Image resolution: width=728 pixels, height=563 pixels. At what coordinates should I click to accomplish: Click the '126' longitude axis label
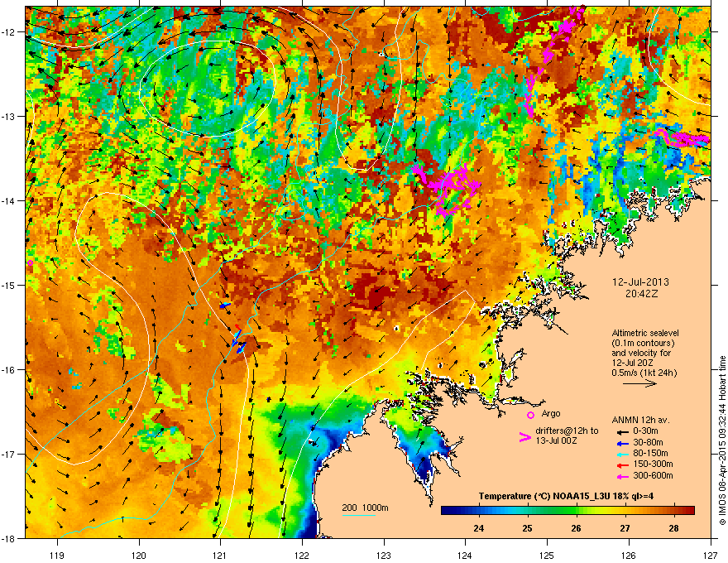coord(629,555)
